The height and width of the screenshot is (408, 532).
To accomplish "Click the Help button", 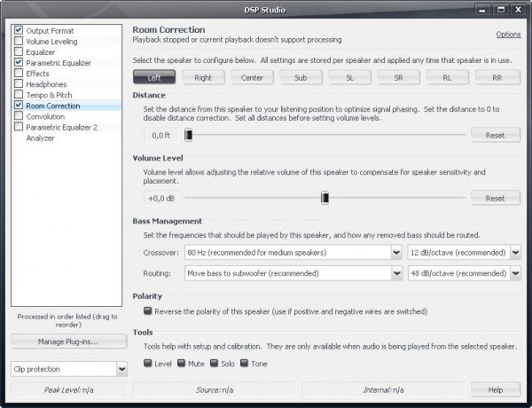I will point(496,390).
